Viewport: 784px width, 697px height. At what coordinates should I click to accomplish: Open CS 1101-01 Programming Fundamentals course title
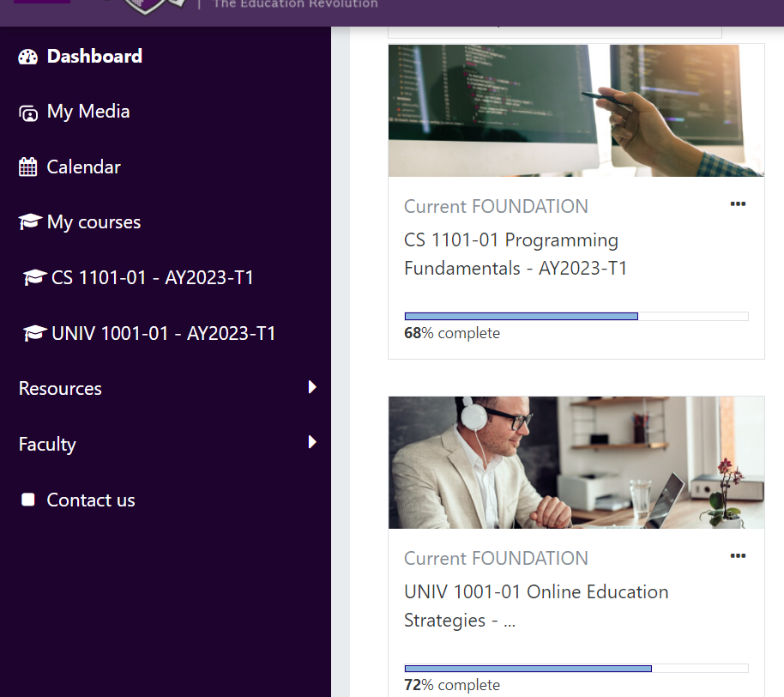coord(515,254)
